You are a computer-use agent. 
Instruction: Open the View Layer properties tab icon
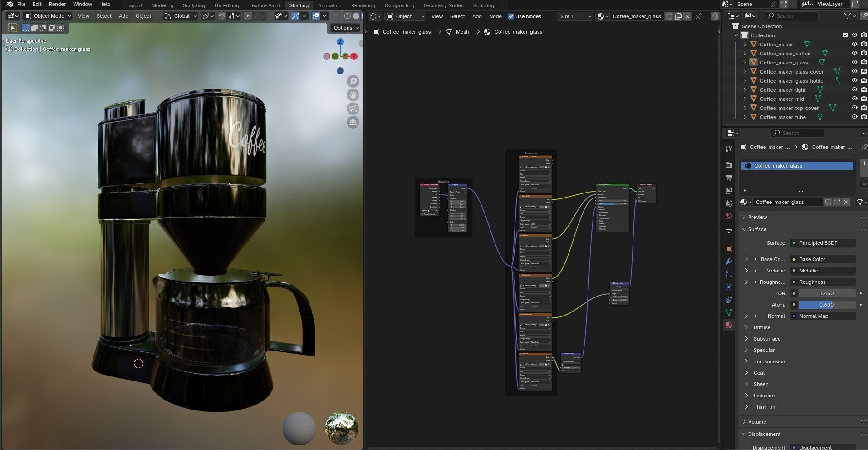pyautogui.click(x=729, y=191)
